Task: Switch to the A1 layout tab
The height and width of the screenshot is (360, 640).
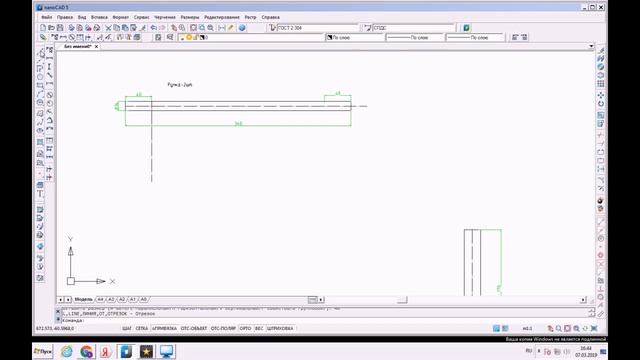Action: point(133,300)
